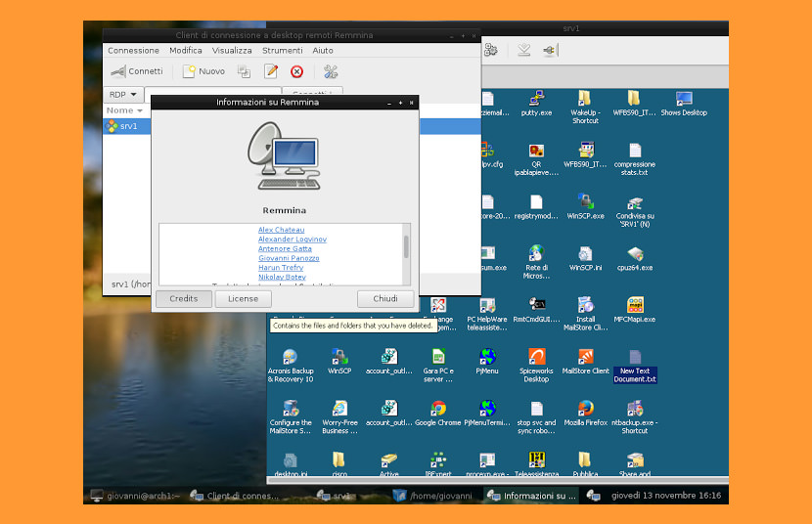Open the Connessione menu
812x524 pixels.
(134, 50)
